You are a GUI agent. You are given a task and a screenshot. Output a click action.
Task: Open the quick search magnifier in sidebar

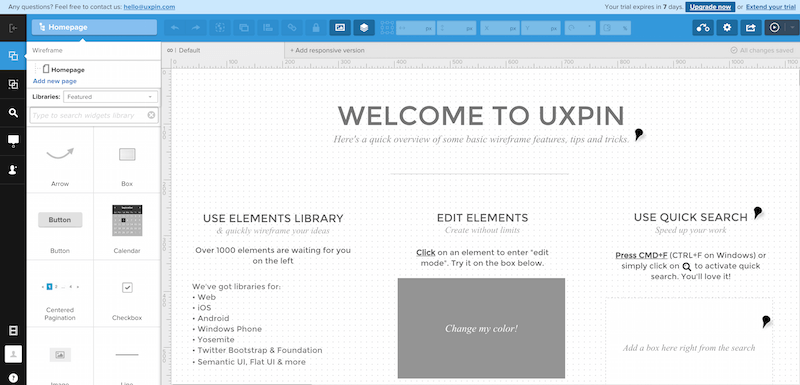coord(13,113)
